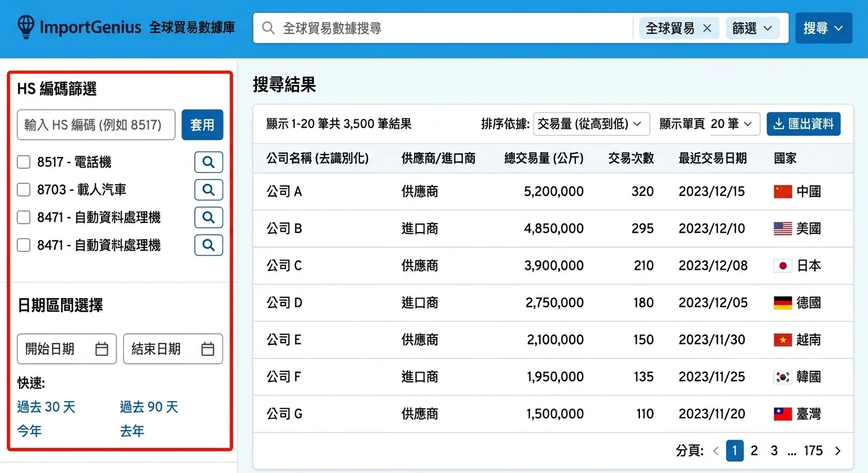Click the 5,200,000 volume cell
Image resolution: width=868 pixels, height=473 pixels.
[554, 192]
